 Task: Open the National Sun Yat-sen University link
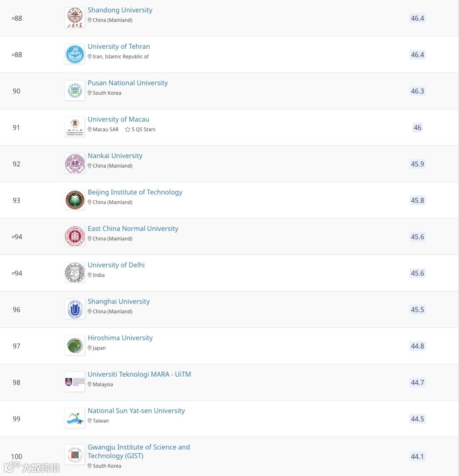tap(136, 411)
